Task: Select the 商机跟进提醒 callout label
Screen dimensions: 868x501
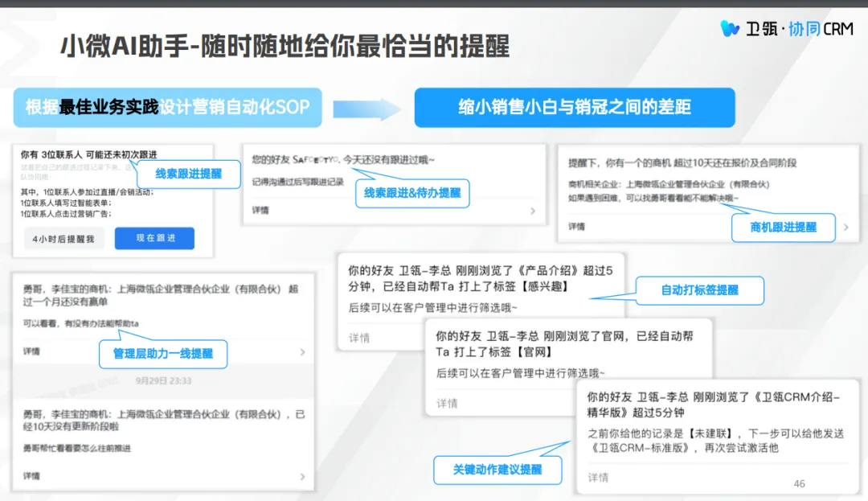Action: point(783,228)
